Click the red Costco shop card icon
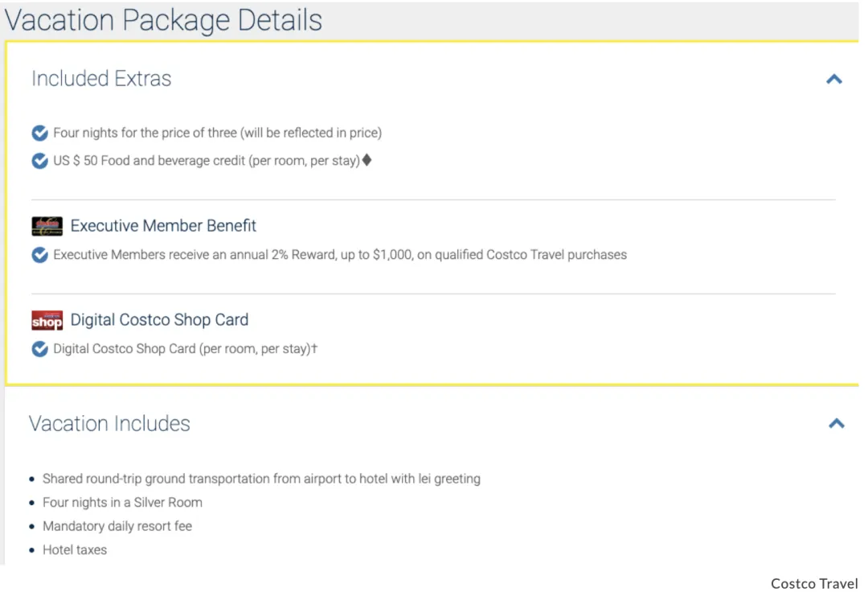The image size is (868, 596). click(47, 320)
